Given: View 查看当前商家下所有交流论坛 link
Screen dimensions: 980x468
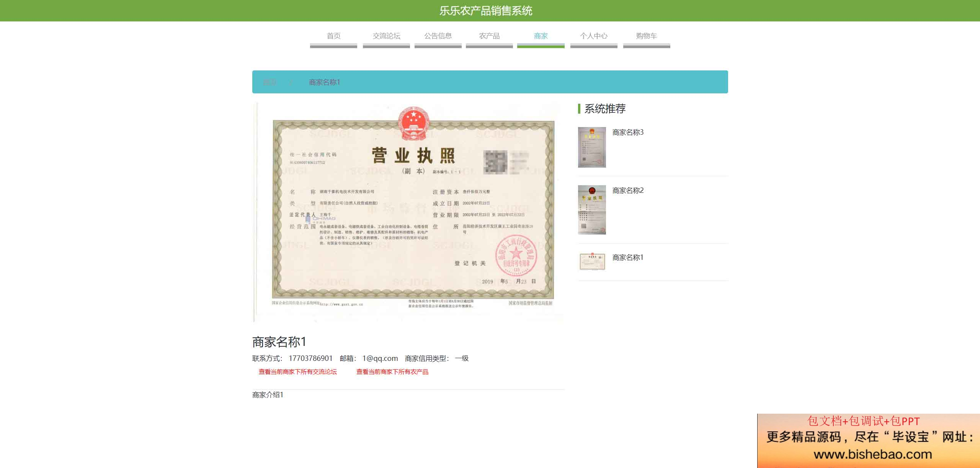Looking at the screenshot, I should 298,372.
